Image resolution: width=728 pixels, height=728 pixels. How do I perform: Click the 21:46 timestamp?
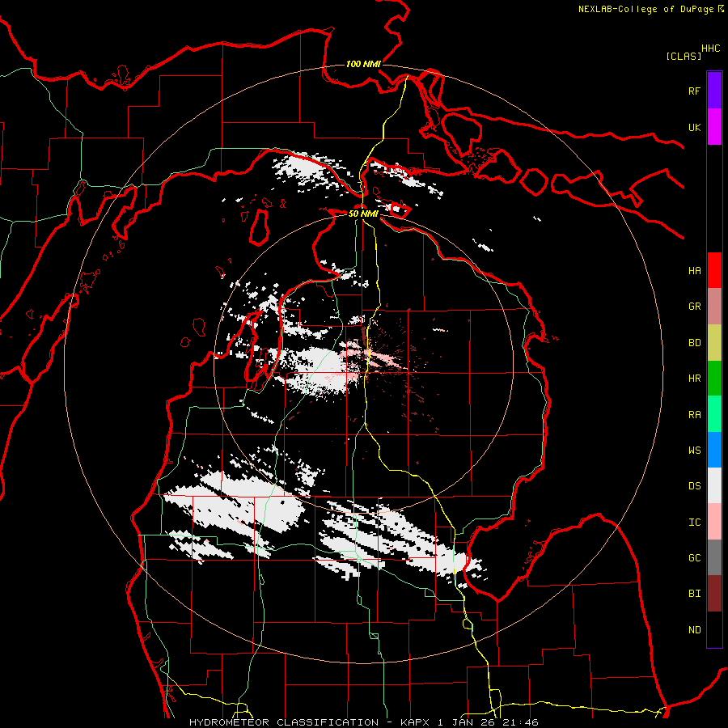522,722
